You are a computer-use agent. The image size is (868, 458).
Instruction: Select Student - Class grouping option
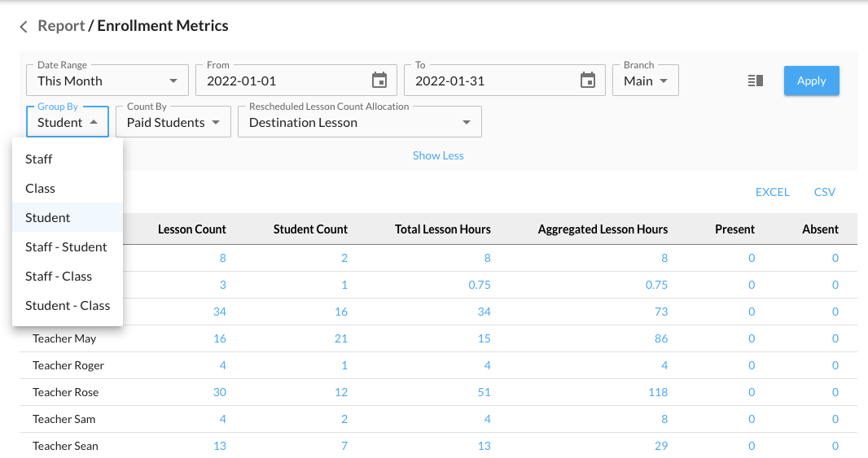[x=68, y=306]
